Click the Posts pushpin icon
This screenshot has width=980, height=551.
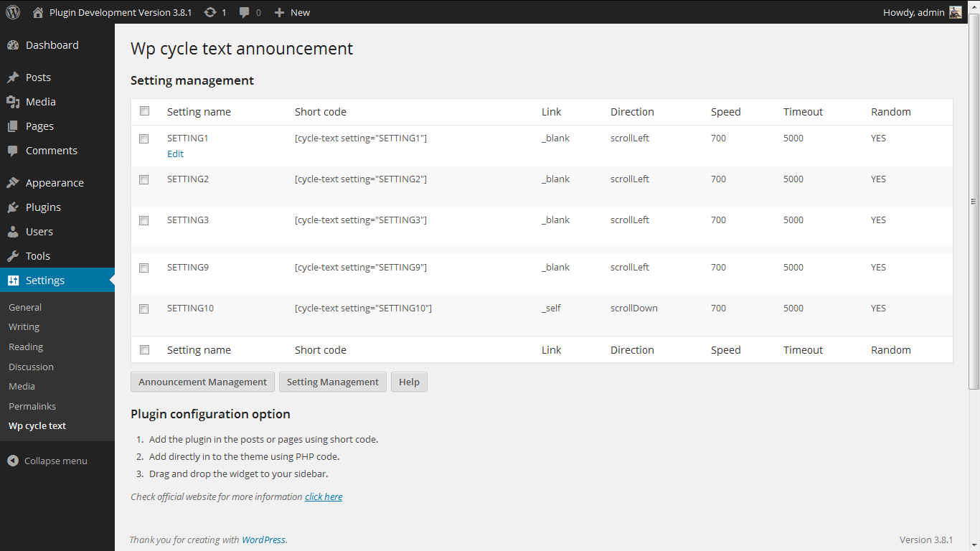(13, 77)
